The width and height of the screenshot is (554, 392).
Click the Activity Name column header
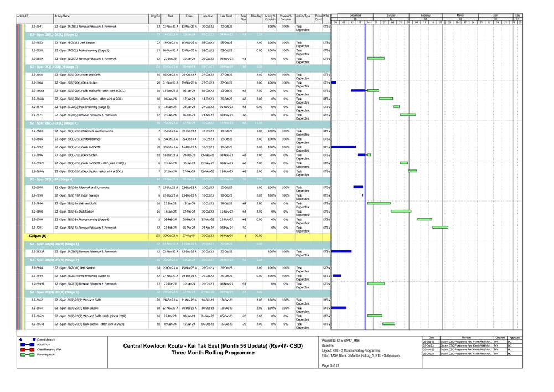tap(62, 17)
